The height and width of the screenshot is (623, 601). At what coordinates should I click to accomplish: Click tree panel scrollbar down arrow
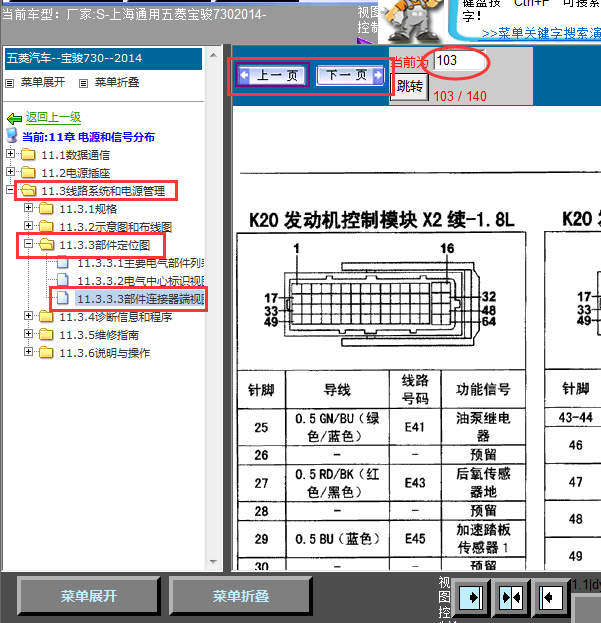click(x=213, y=562)
